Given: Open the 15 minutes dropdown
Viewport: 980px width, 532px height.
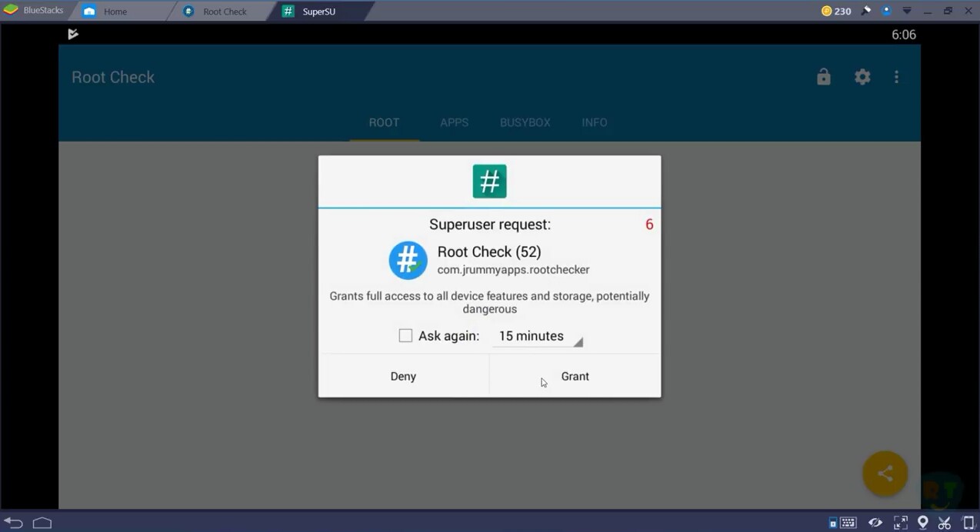Looking at the screenshot, I should click(x=538, y=336).
